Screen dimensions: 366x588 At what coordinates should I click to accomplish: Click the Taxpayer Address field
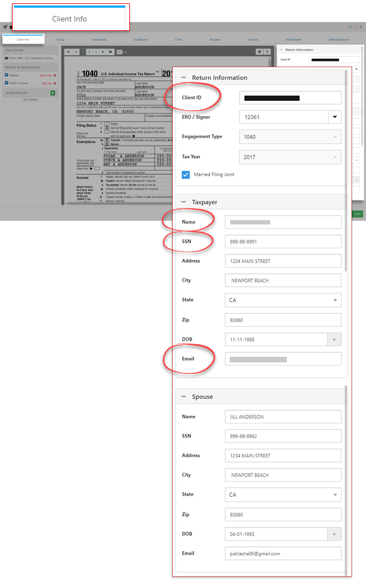283,261
